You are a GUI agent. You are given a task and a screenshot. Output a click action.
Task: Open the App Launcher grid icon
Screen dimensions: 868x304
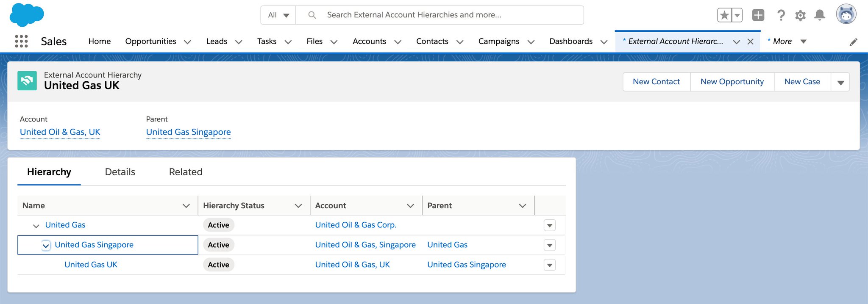21,41
